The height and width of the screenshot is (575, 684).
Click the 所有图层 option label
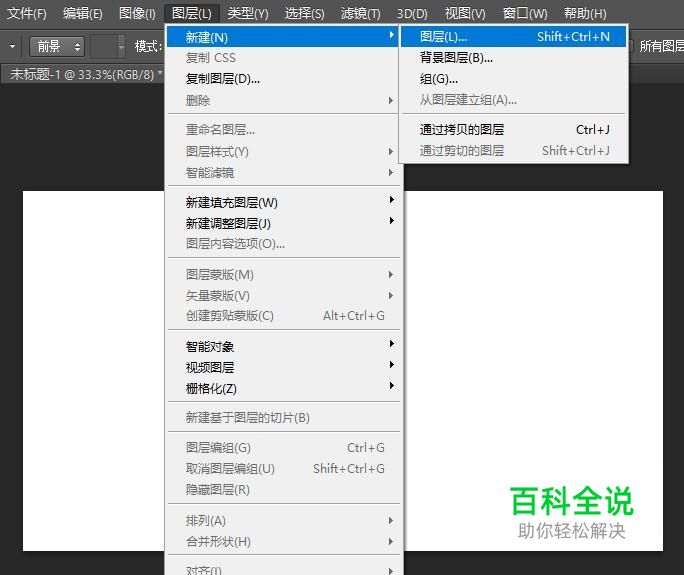click(x=661, y=46)
